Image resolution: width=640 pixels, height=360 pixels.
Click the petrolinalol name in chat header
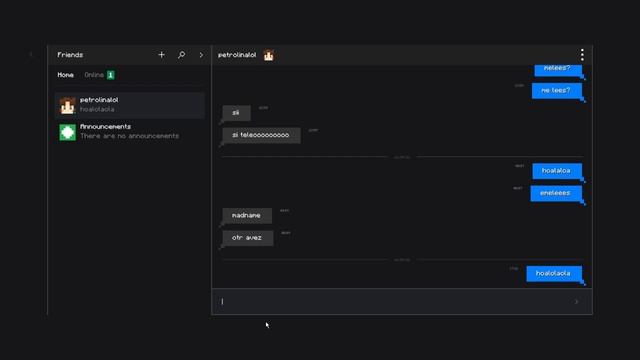(237, 55)
